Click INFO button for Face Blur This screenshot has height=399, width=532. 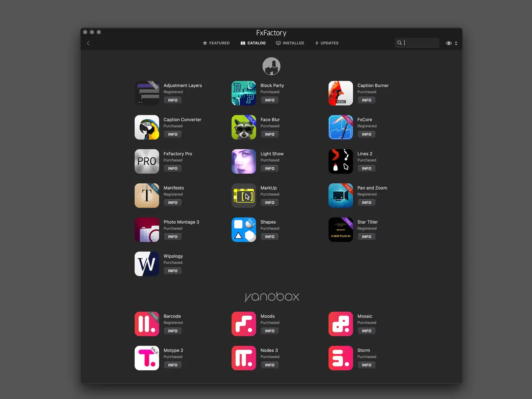(x=270, y=134)
